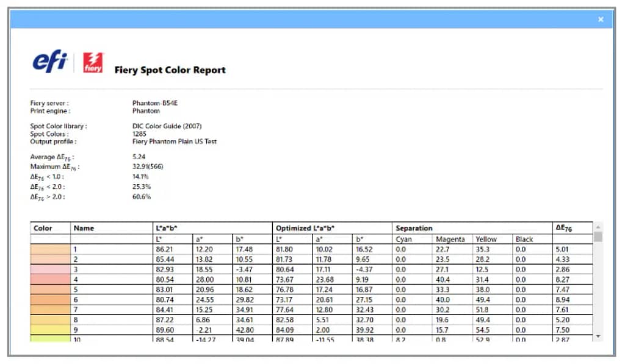This screenshot has height=364, width=625.
Task: Close the Fiery Spot Color Report window
Action: [601, 19]
